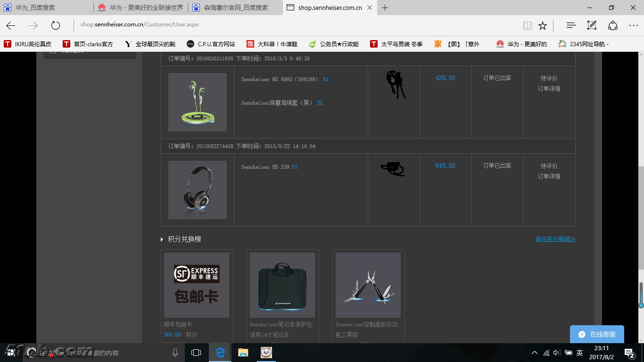Click the SF Express 包邮卡 thumbnail

(197, 285)
